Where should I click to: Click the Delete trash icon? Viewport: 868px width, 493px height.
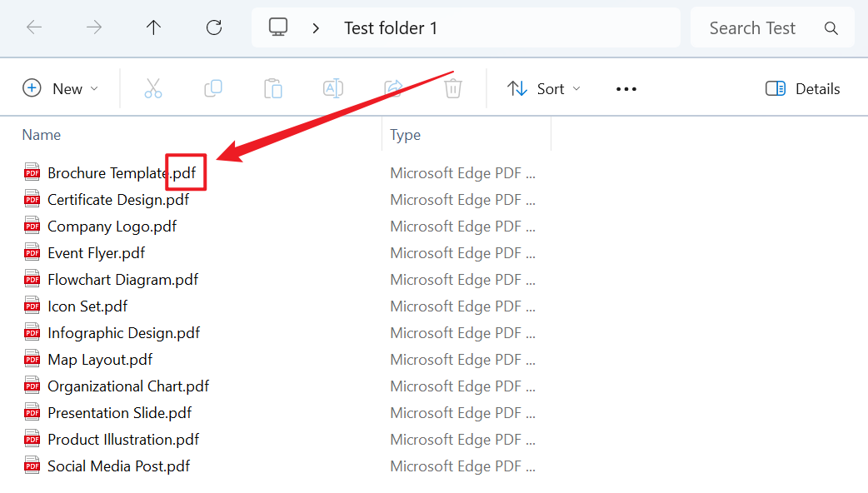453,88
